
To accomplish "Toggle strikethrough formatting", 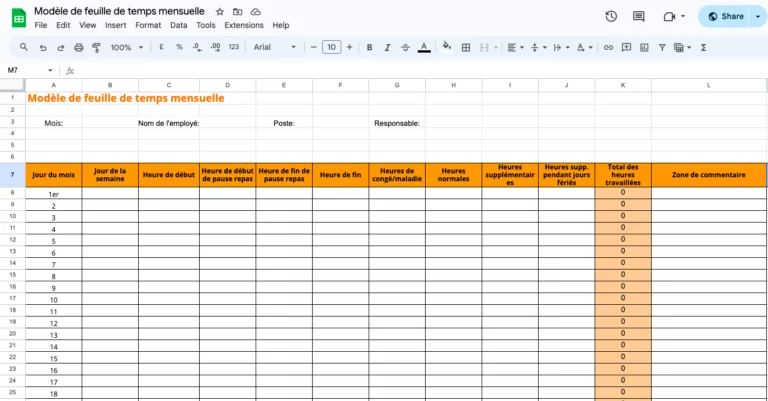I will click(x=405, y=47).
